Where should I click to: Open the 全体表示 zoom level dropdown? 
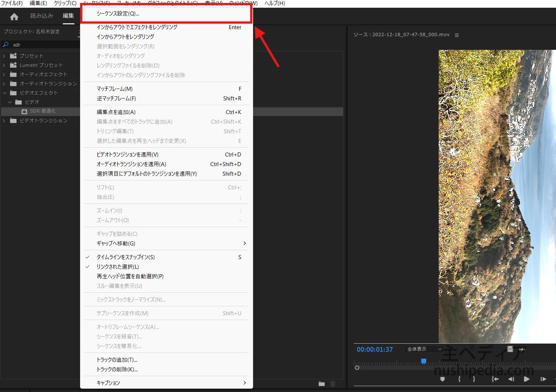[424, 349]
